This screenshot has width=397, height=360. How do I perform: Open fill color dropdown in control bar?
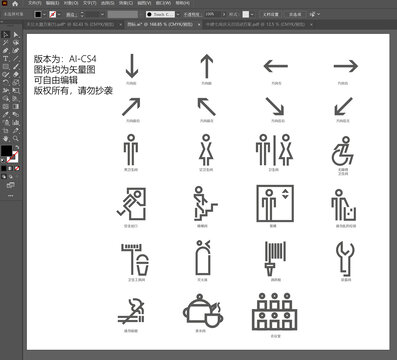pos(44,14)
